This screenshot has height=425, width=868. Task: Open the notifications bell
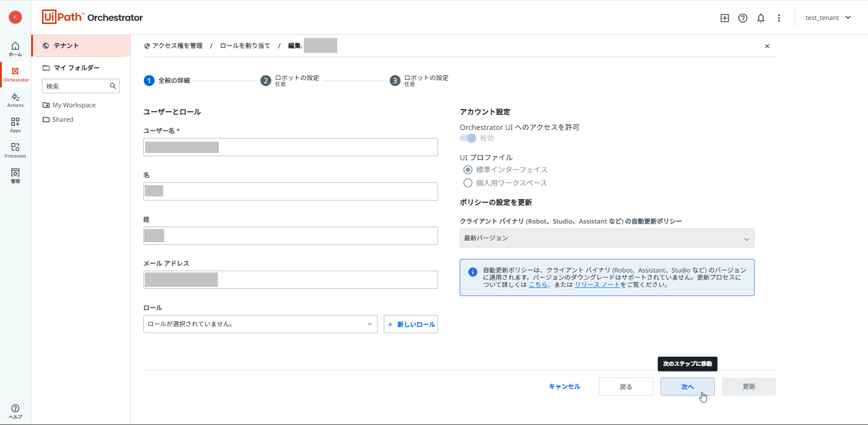click(761, 18)
